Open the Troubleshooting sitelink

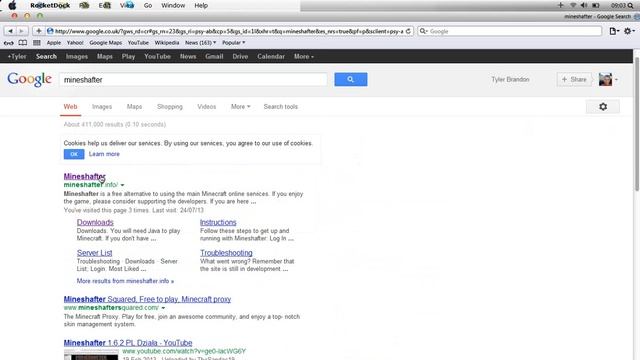(x=226, y=253)
